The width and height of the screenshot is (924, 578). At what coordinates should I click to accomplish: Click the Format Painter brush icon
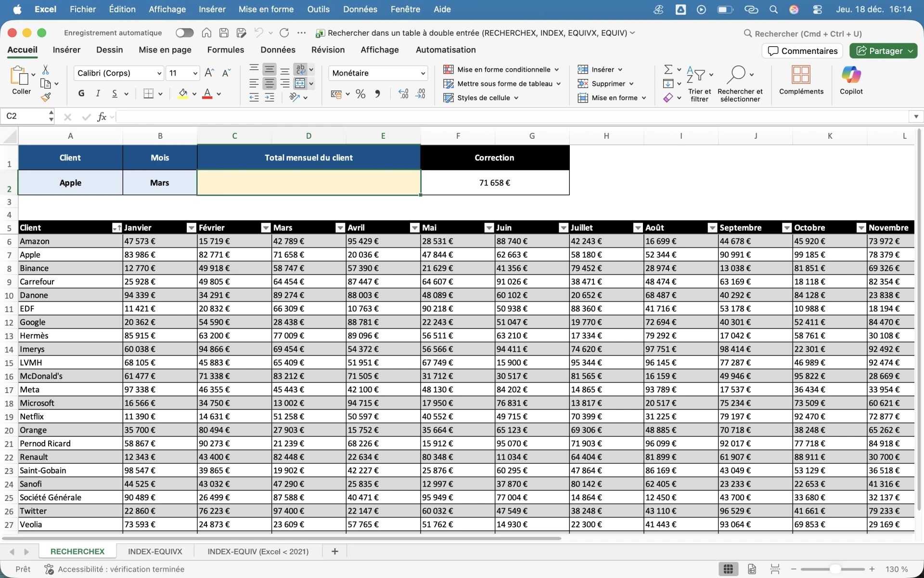pyautogui.click(x=45, y=98)
